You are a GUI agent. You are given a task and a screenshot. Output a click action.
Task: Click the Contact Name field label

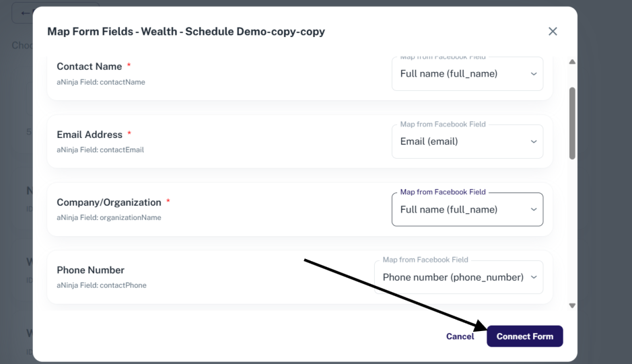[90, 67]
